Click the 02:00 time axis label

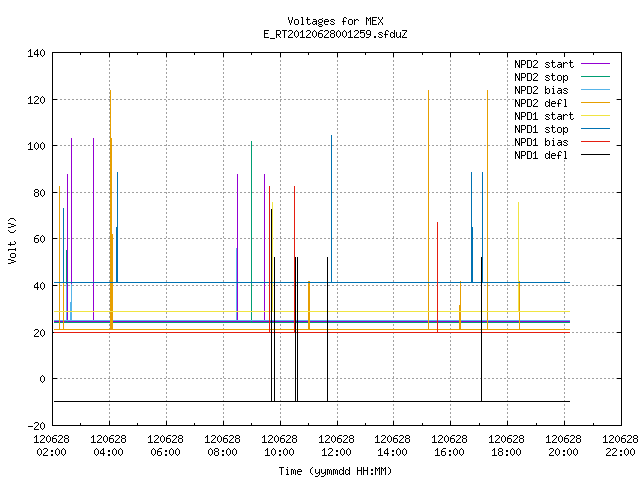point(51,452)
